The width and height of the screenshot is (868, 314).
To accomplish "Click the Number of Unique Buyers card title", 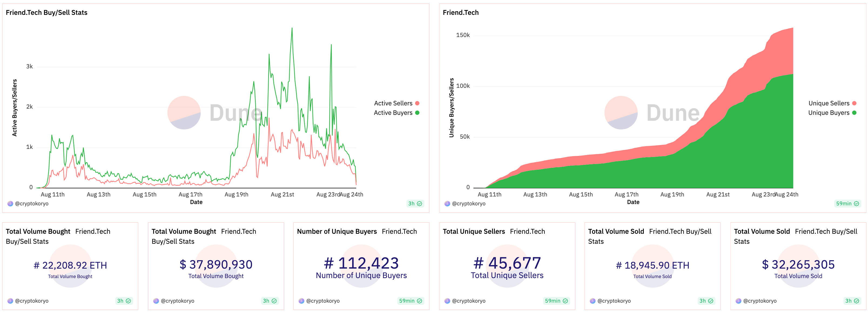I will tap(337, 231).
